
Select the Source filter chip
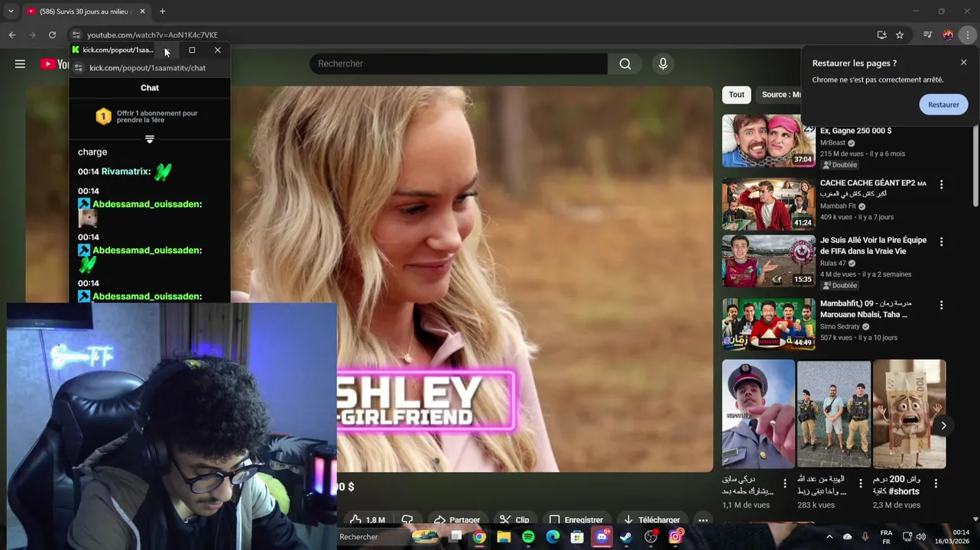778,95
